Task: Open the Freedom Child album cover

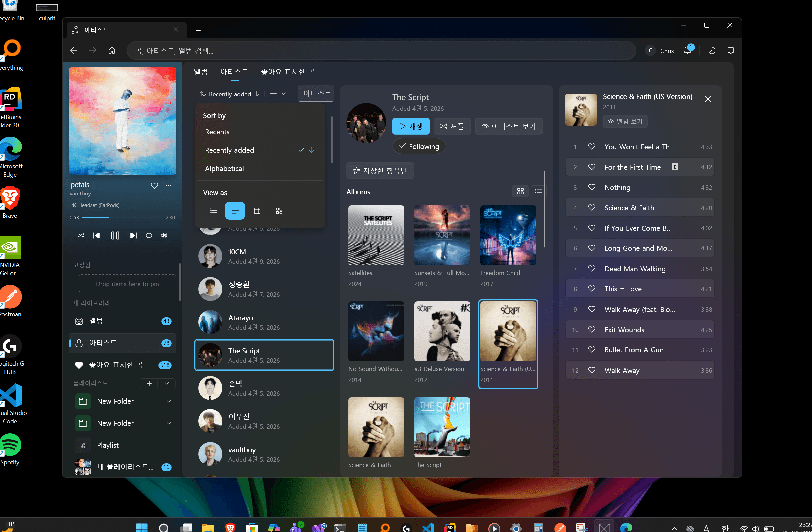Action: (x=508, y=235)
